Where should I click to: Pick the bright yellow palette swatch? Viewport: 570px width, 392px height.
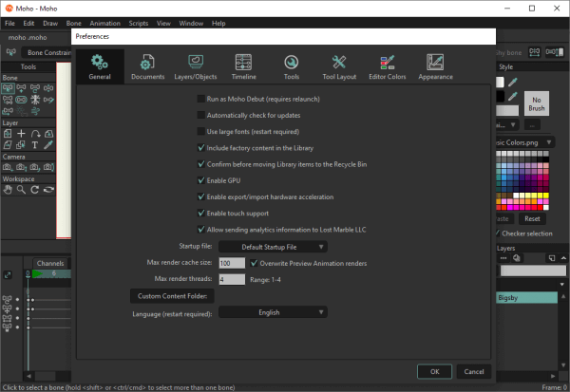click(x=545, y=196)
